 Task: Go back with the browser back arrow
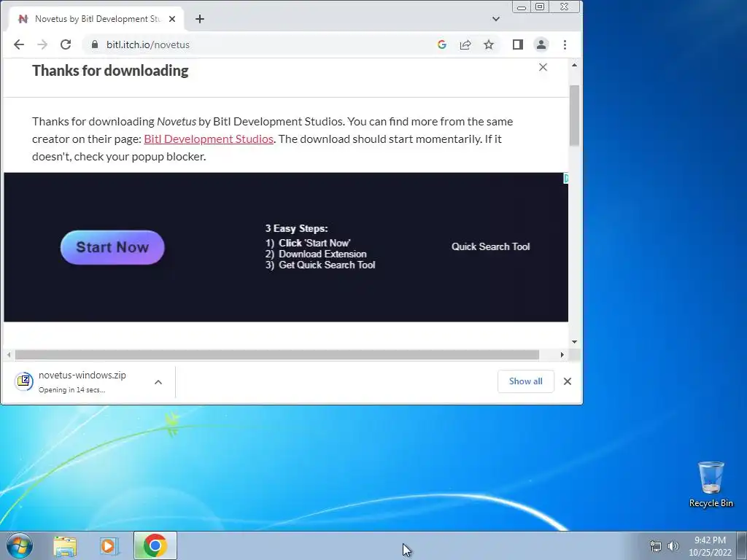[x=18, y=44]
